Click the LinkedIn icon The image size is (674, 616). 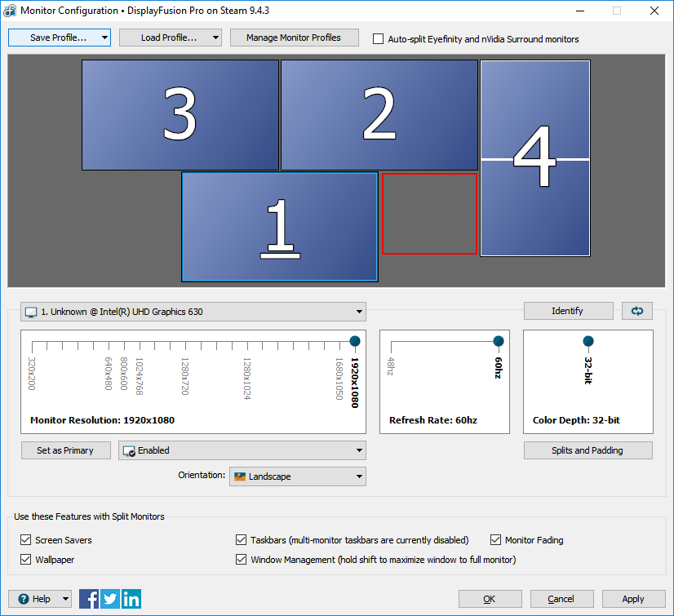(131, 599)
